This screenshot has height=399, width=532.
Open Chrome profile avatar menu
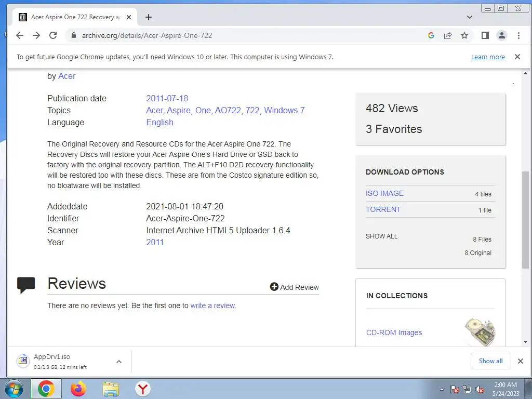[502, 35]
